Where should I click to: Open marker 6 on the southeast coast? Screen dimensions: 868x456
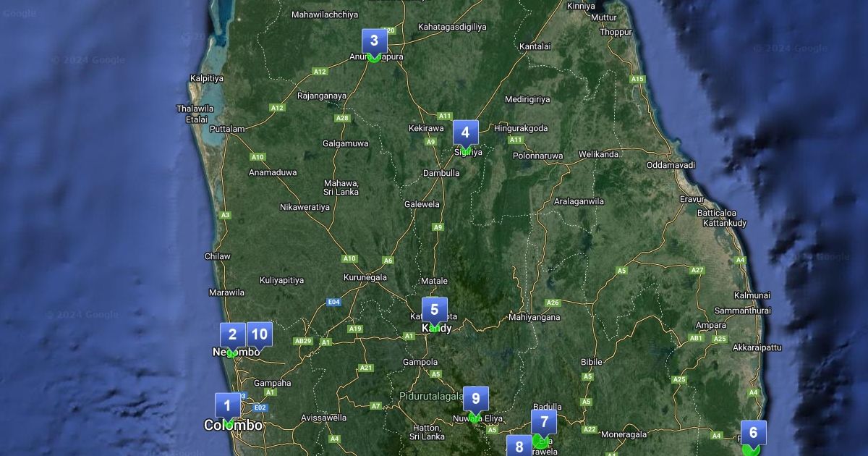(x=753, y=433)
